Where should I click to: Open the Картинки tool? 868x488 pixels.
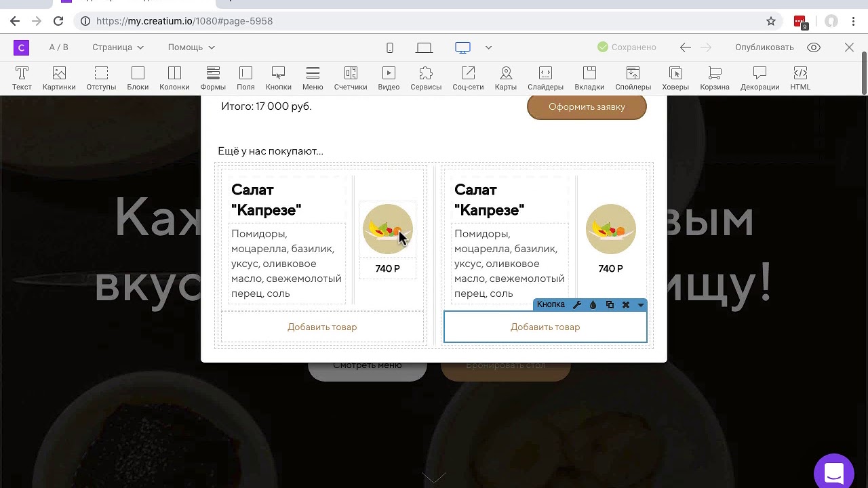pyautogui.click(x=59, y=78)
